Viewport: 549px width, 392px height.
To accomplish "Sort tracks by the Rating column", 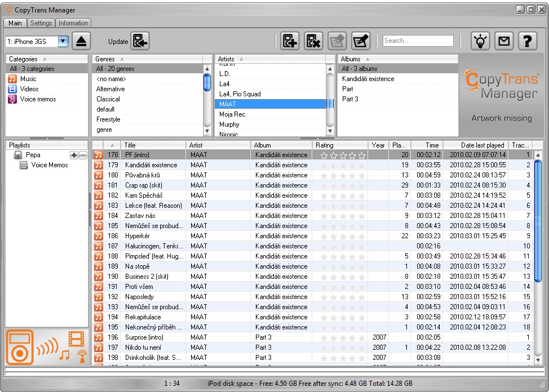I will click(340, 145).
